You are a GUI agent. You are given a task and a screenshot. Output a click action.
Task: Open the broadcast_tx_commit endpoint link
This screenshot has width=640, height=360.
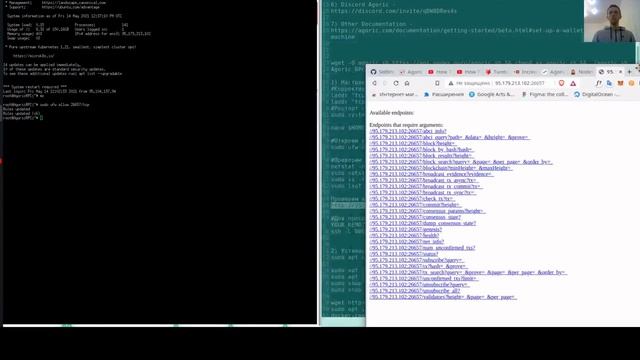point(426,186)
